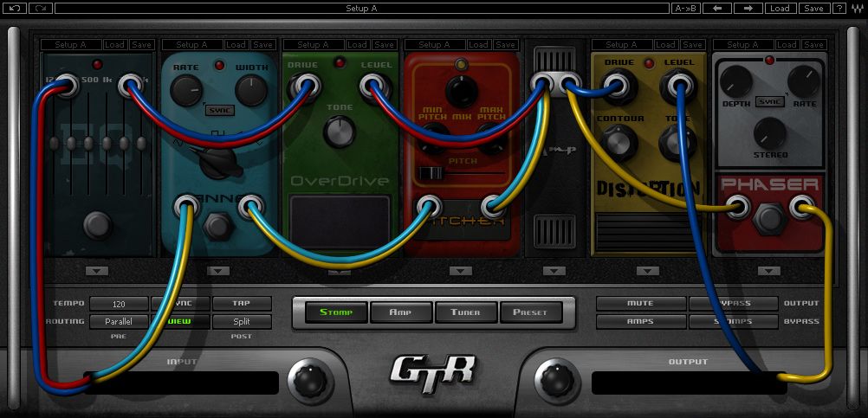
Task: Click the waveform selector knob on panner pedal
Action: tap(220, 162)
